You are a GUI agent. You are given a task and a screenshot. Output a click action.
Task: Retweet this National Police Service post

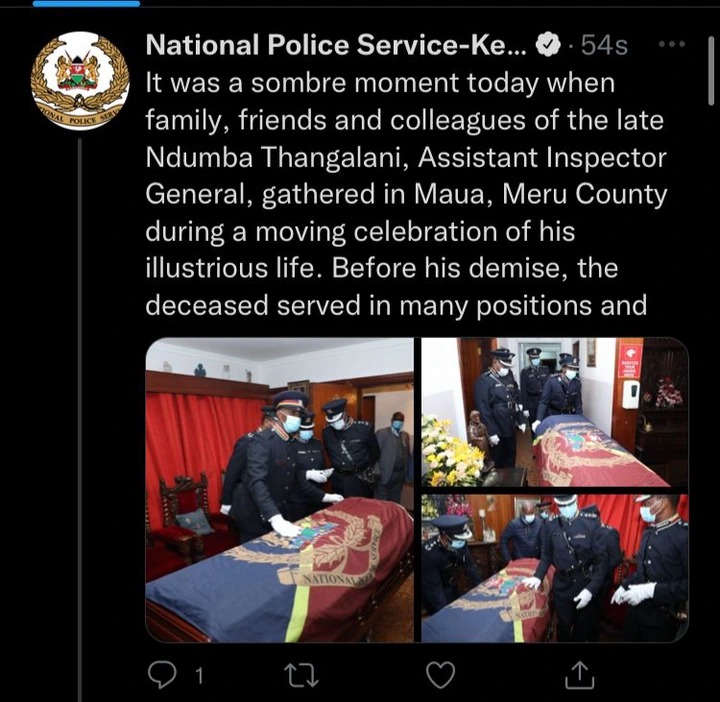[301, 676]
